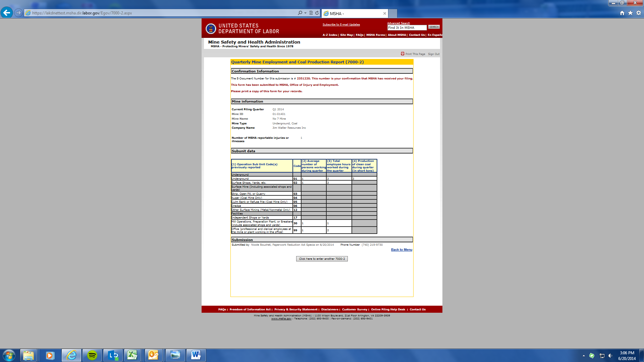Image resolution: width=644 pixels, height=362 pixels.
Task: Open Spotify from the taskbar
Action: pos(92,355)
